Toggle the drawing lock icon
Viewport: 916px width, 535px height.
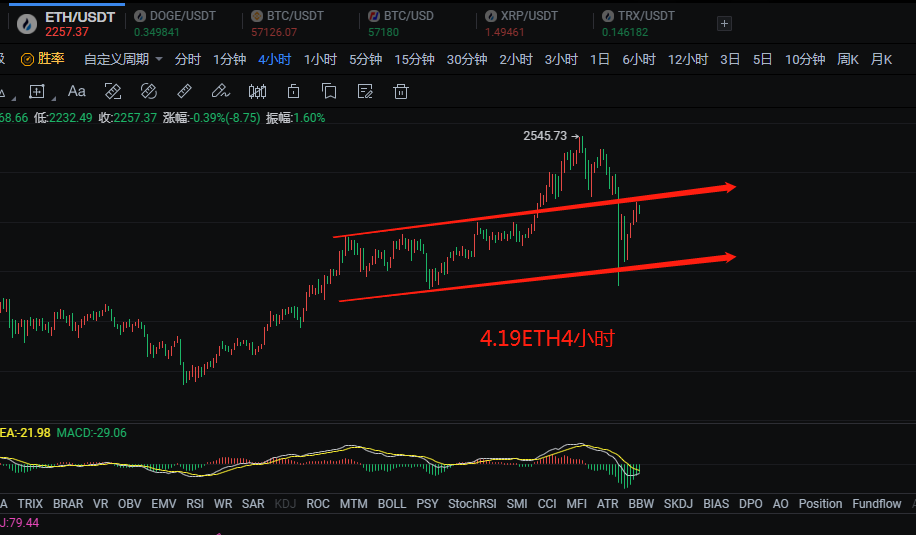(293, 92)
